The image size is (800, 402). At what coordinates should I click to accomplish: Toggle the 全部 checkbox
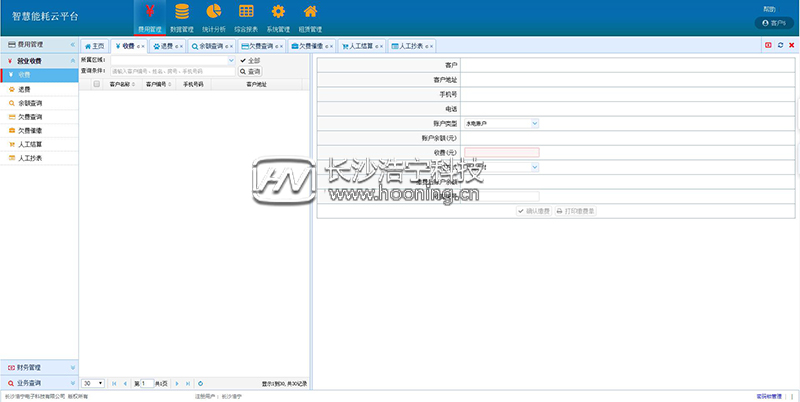tap(243, 60)
